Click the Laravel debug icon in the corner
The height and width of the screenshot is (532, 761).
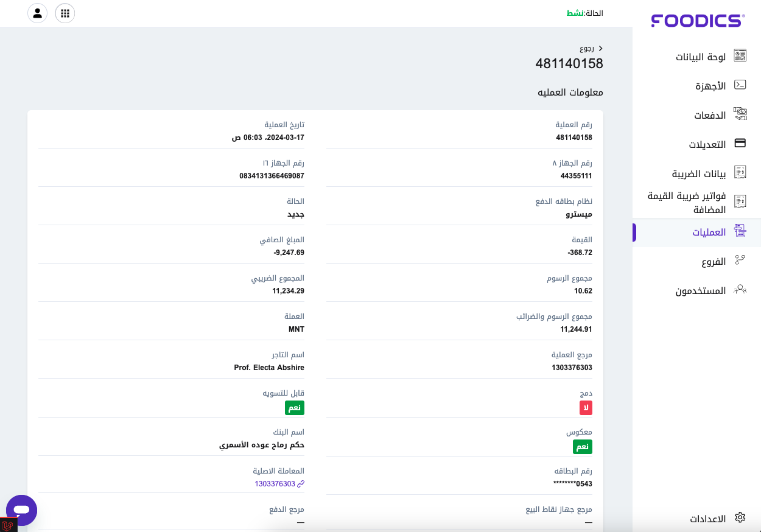[8, 525]
